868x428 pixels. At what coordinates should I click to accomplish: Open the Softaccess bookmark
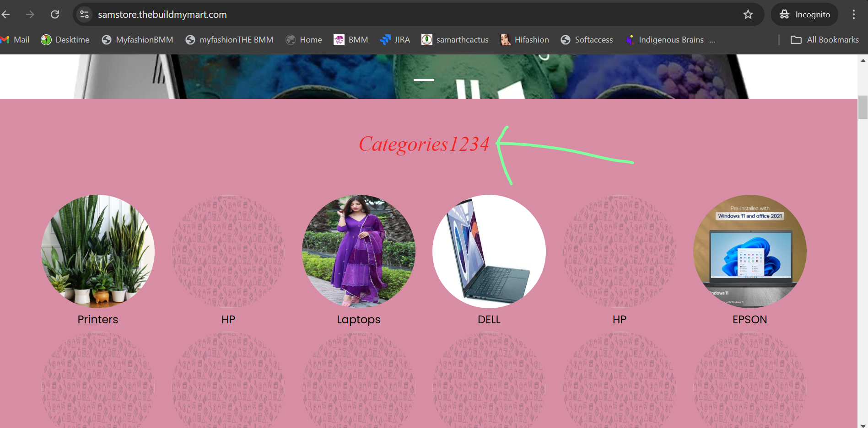pyautogui.click(x=587, y=40)
